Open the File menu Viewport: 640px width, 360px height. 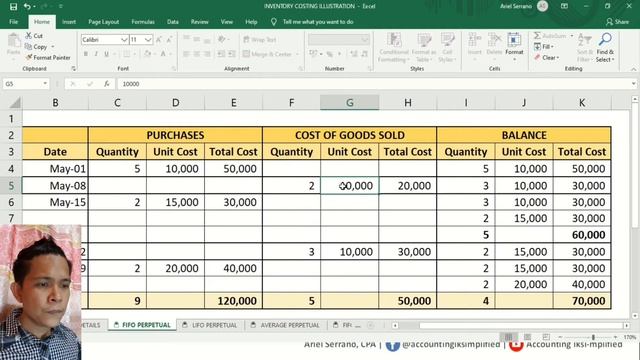(13, 22)
